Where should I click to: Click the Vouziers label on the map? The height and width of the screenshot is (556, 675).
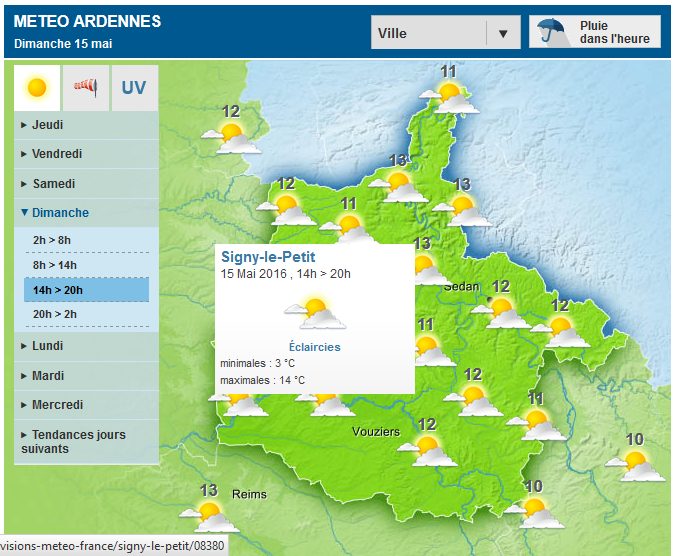point(376,431)
